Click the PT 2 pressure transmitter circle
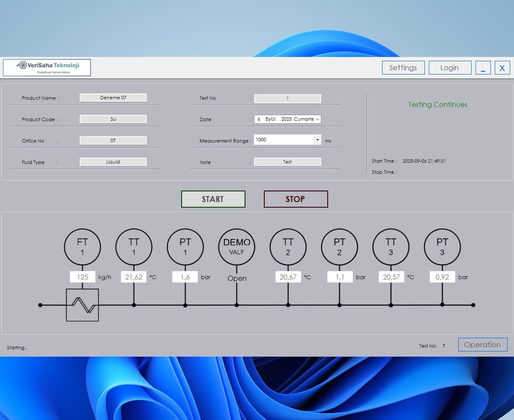Image resolution: width=514 pixels, height=420 pixels. coord(339,247)
